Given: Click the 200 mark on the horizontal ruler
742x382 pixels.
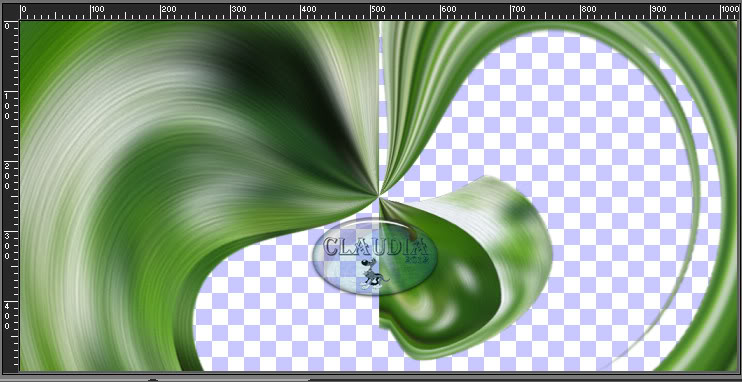Looking at the screenshot, I should (168, 9).
